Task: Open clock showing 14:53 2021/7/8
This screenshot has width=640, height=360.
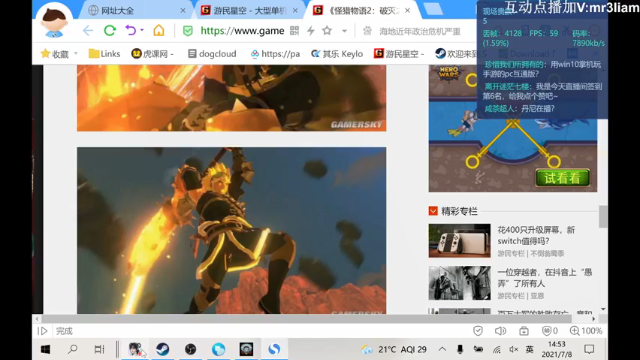Action: point(557,349)
